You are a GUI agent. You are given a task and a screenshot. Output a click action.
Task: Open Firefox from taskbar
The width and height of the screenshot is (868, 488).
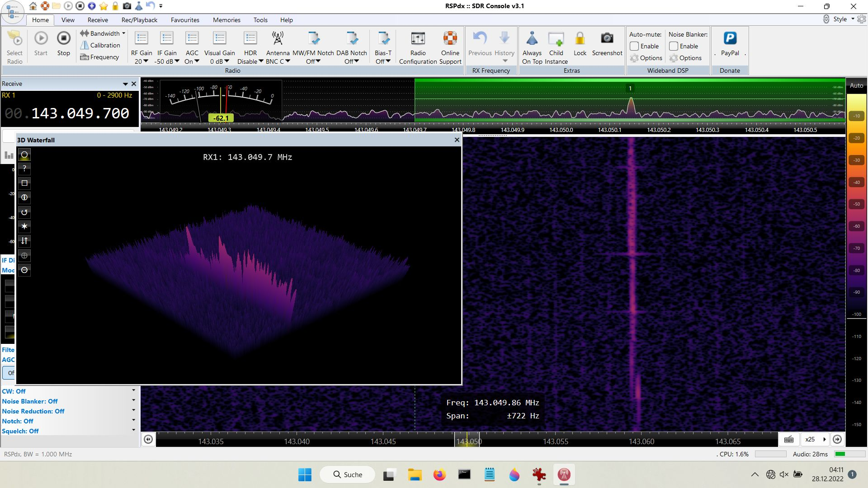(439, 474)
